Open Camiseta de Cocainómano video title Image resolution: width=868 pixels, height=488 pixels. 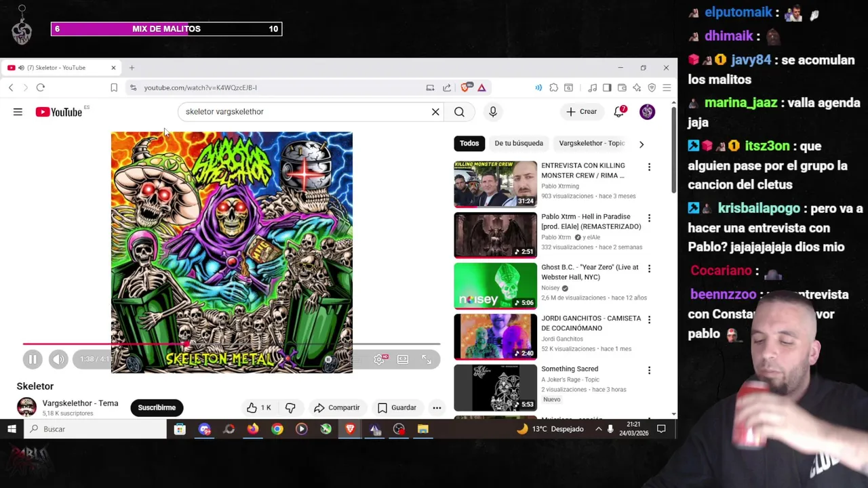click(591, 323)
